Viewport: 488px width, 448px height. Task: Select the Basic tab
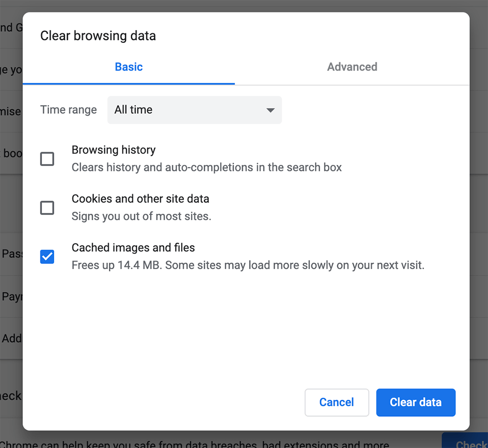pyautogui.click(x=128, y=67)
